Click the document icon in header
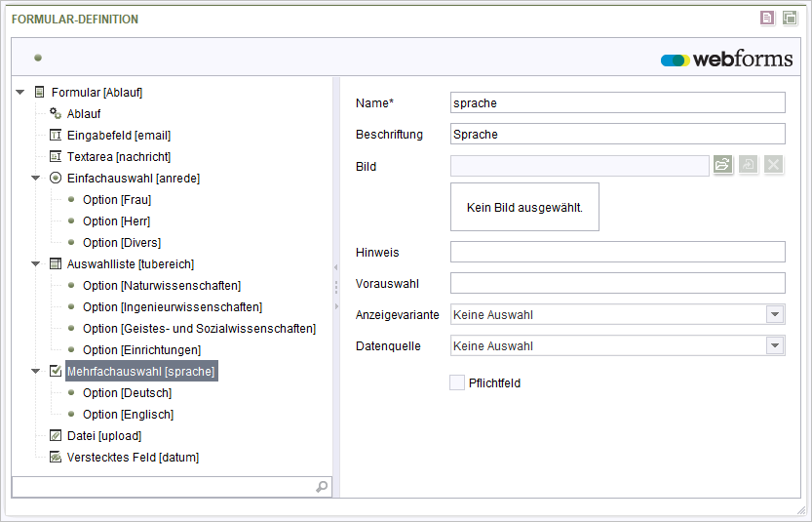Image resolution: width=812 pixels, height=522 pixels. [x=767, y=19]
